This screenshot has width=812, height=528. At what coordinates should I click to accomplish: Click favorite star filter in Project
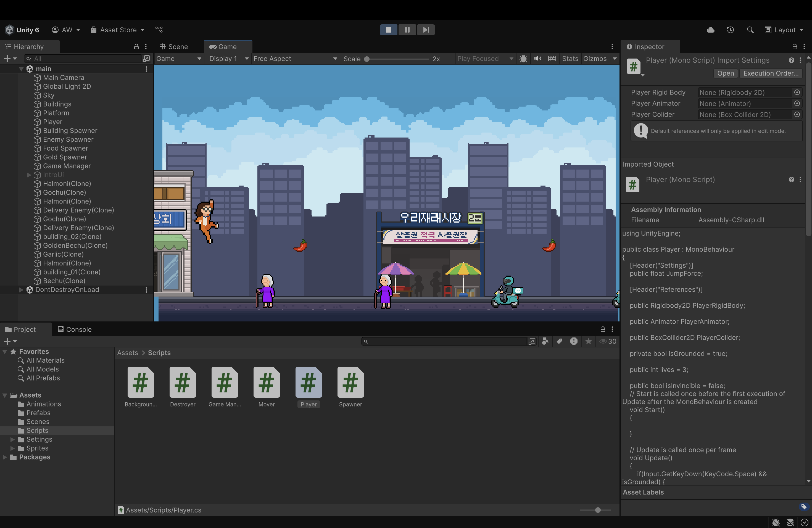click(x=589, y=341)
